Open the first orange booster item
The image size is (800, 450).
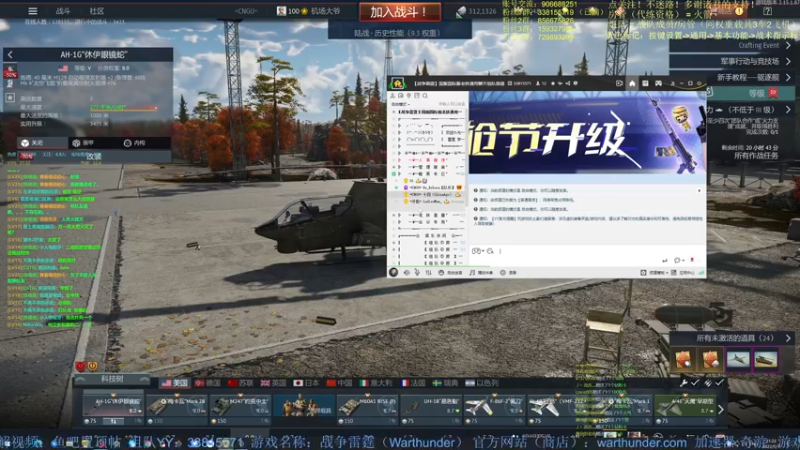(x=683, y=360)
